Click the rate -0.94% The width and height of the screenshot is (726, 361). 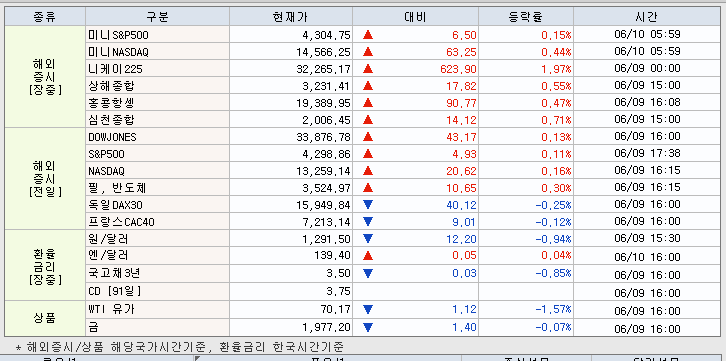point(553,239)
